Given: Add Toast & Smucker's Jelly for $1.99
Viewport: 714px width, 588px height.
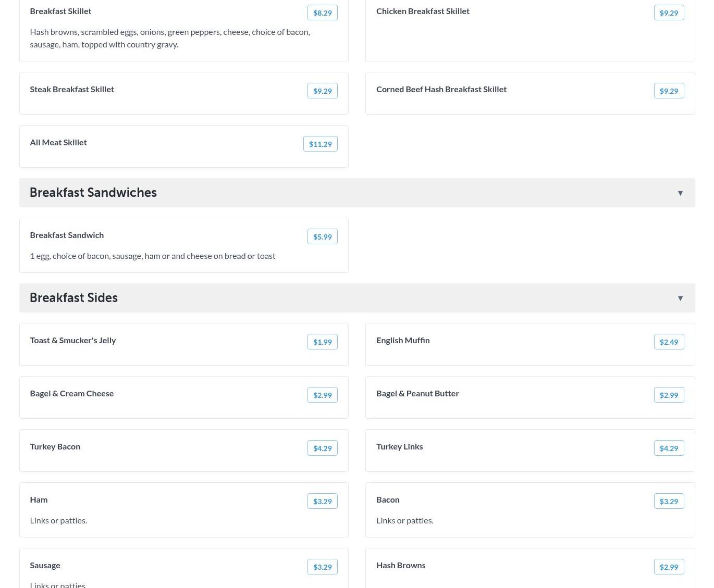Looking at the screenshot, I should (322, 342).
